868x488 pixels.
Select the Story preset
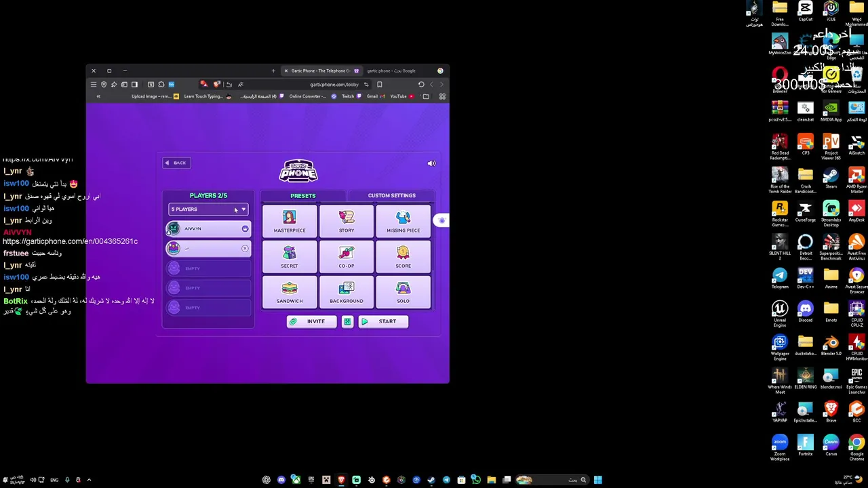click(x=347, y=221)
